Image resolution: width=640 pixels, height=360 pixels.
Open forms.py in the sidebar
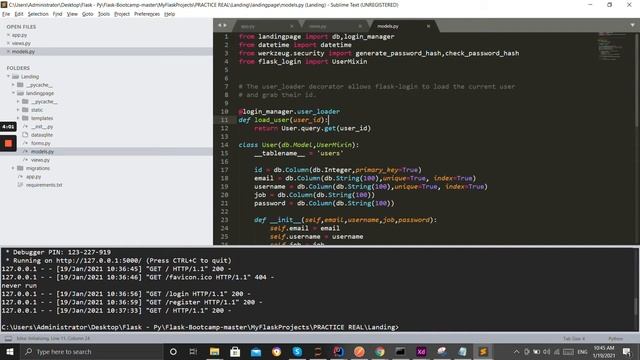[x=41, y=143]
